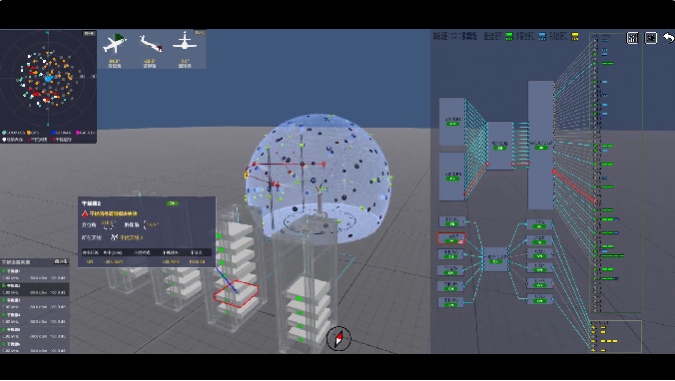Viewport: 675px width, 381px height.
Task: Click the pitch angle airplane icon
Action: [150, 43]
